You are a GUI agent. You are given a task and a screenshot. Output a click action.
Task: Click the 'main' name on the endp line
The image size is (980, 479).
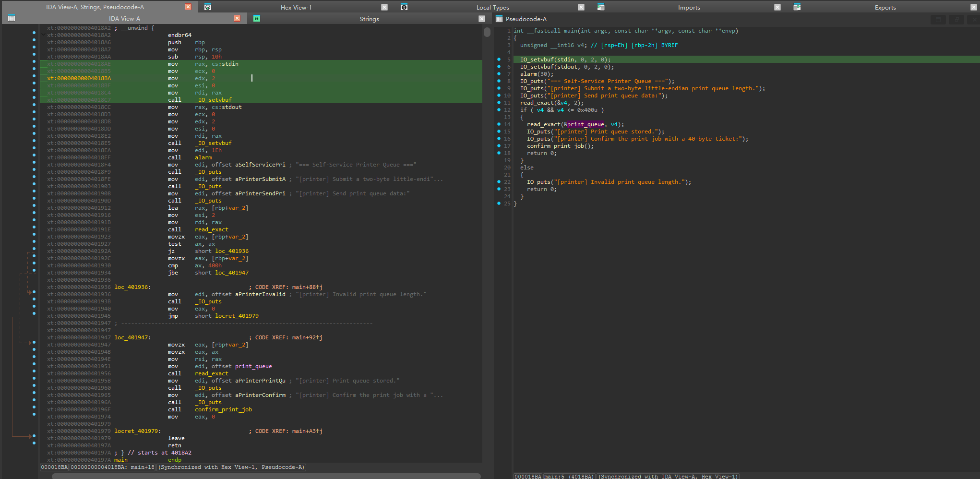point(121,460)
